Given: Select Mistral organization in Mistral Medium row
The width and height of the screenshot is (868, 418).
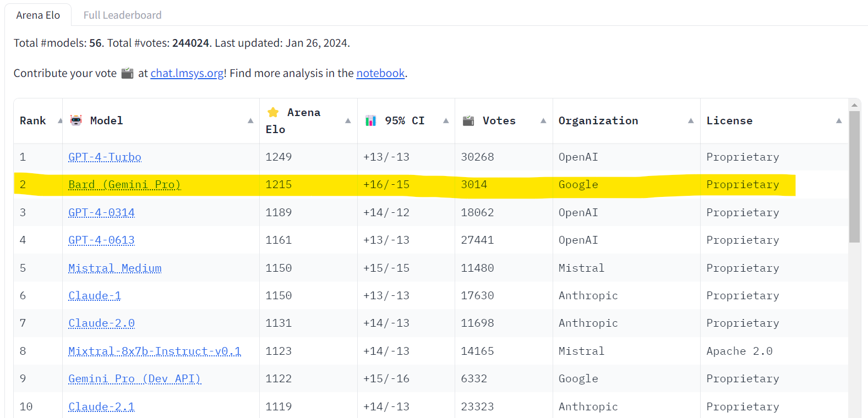Looking at the screenshot, I should (626, 268).
